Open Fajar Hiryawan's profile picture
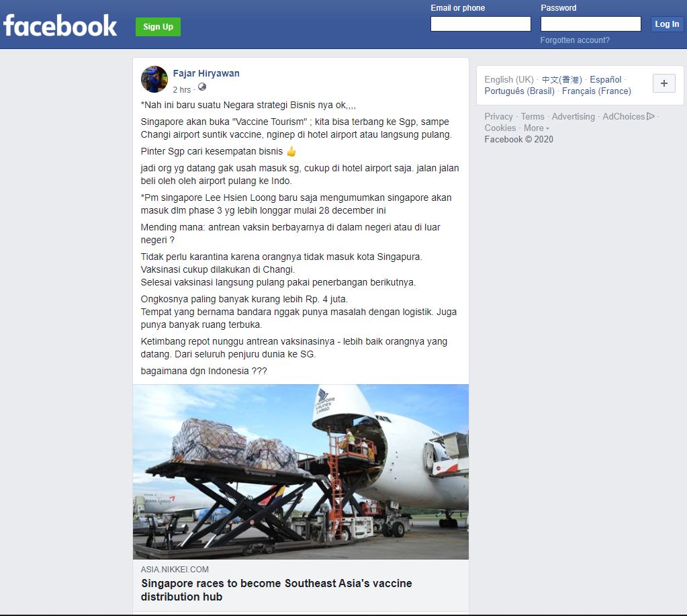This screenshot has width=687, height=616. pos(154,79)
